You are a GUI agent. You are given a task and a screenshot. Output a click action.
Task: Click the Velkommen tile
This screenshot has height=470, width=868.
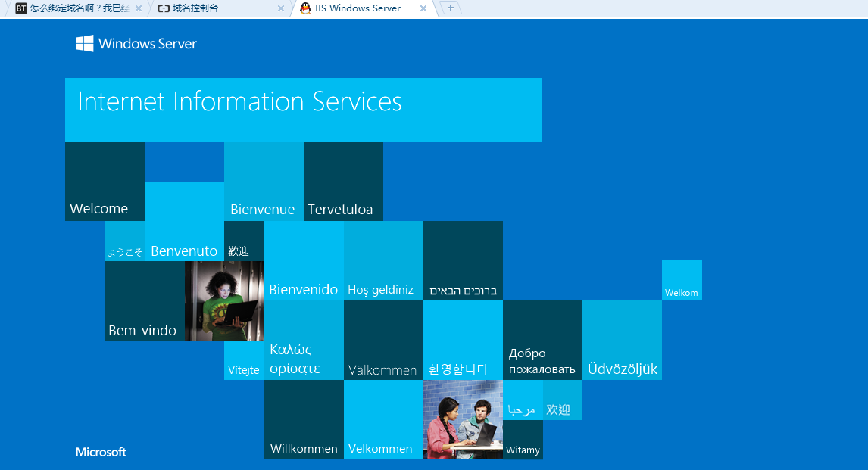(x=383, y=420)
